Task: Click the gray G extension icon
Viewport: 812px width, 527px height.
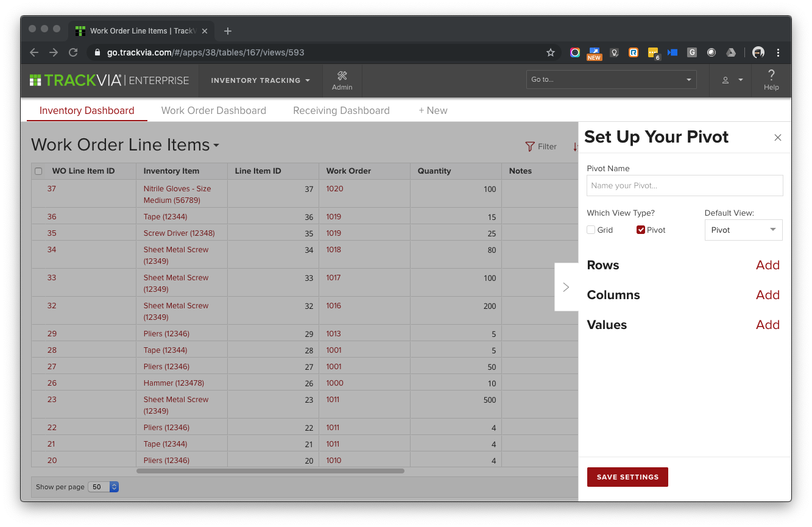Action: click(x=692, y=53)
